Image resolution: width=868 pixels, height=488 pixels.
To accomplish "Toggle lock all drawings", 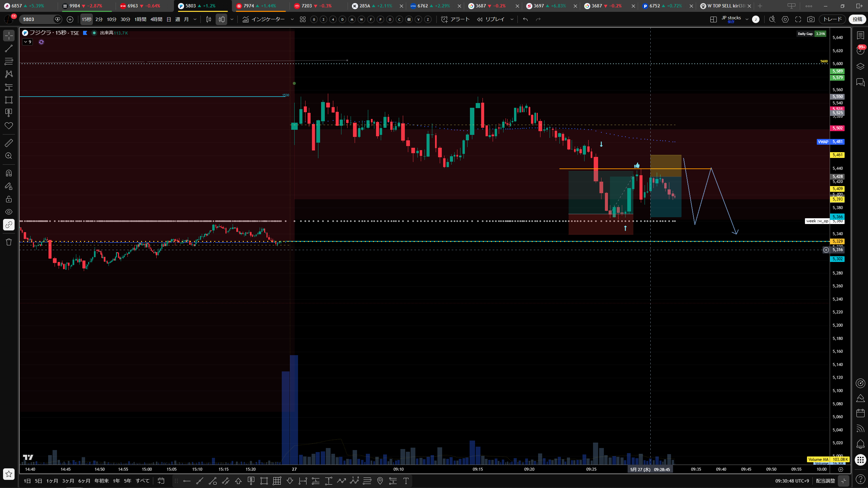I will pyautogui.click(x=9, y=199).
